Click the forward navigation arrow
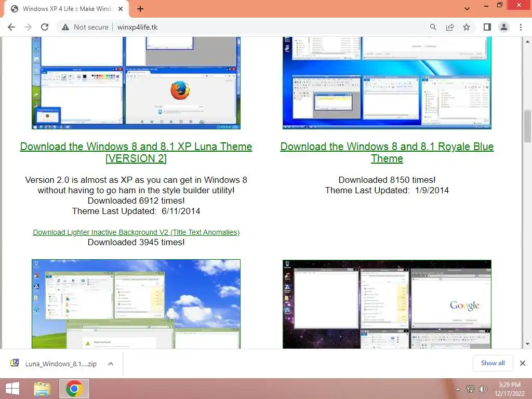The height and width of the screenshot is (399, 532). [28, 27]
